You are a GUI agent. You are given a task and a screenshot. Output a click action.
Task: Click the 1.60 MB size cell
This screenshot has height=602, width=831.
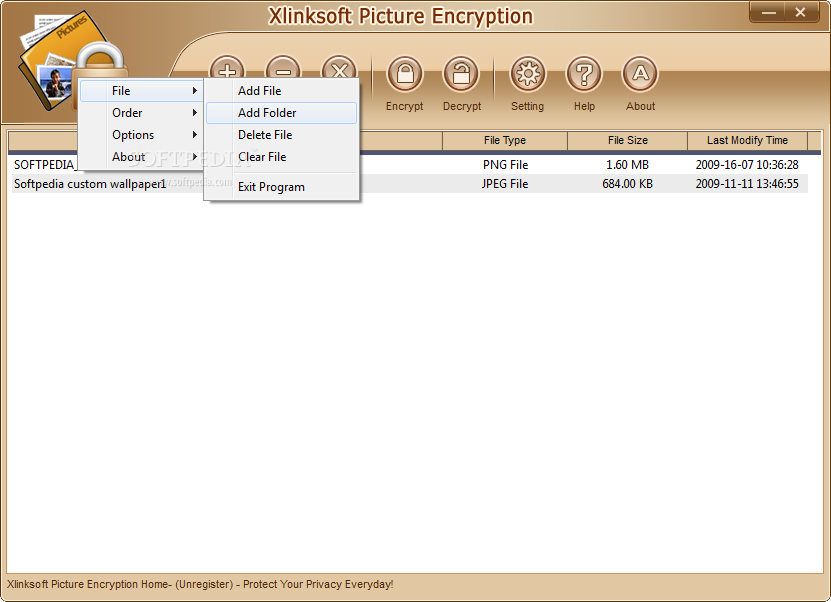tap(627, 165)
